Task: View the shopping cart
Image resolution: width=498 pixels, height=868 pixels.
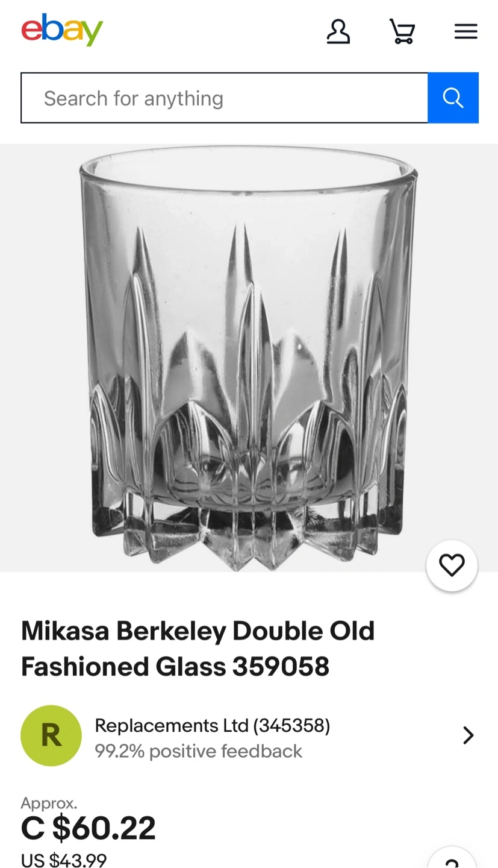Action: (402, 31)
